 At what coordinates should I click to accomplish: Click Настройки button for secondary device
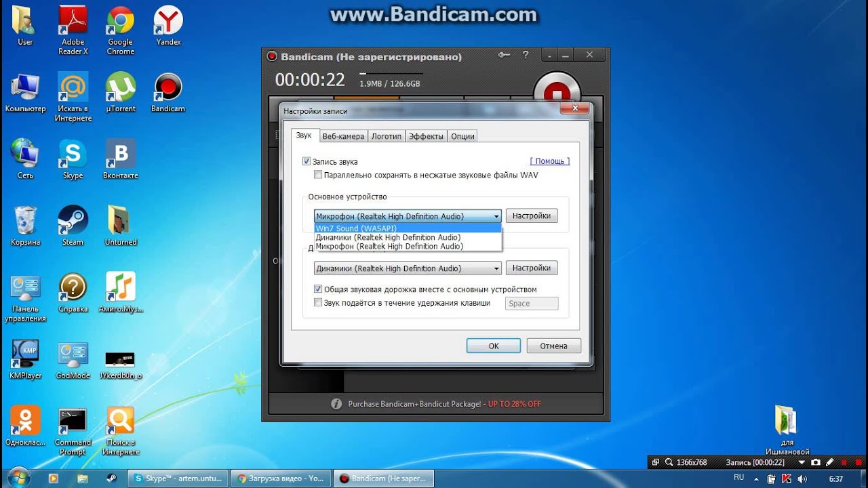[532, 268]
